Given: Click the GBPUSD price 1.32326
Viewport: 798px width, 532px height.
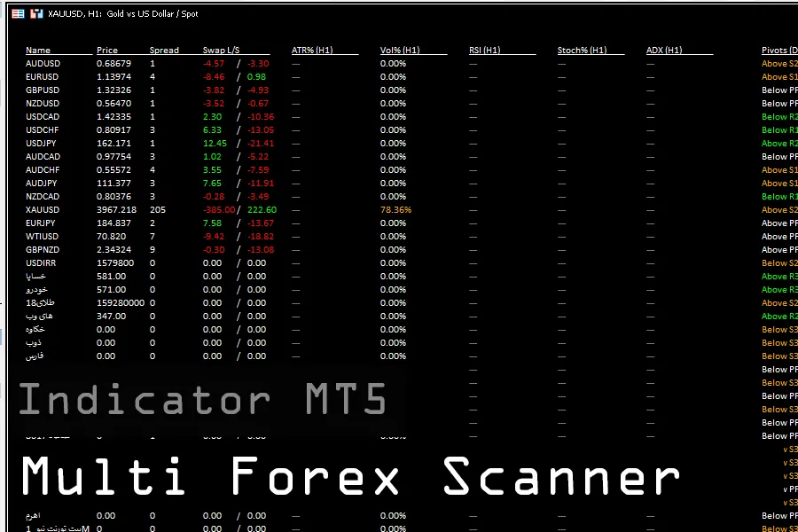Looking at the screenshot, I should tap(114, 90).
